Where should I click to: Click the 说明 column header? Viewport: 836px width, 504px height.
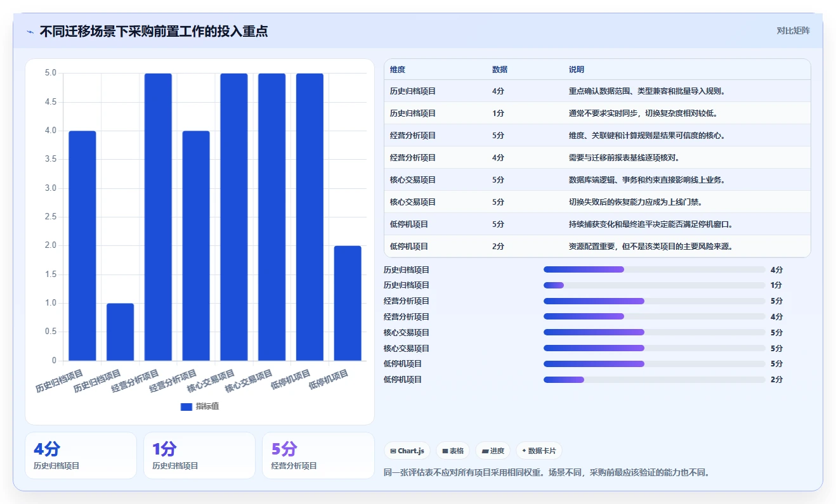coord(577,70)
